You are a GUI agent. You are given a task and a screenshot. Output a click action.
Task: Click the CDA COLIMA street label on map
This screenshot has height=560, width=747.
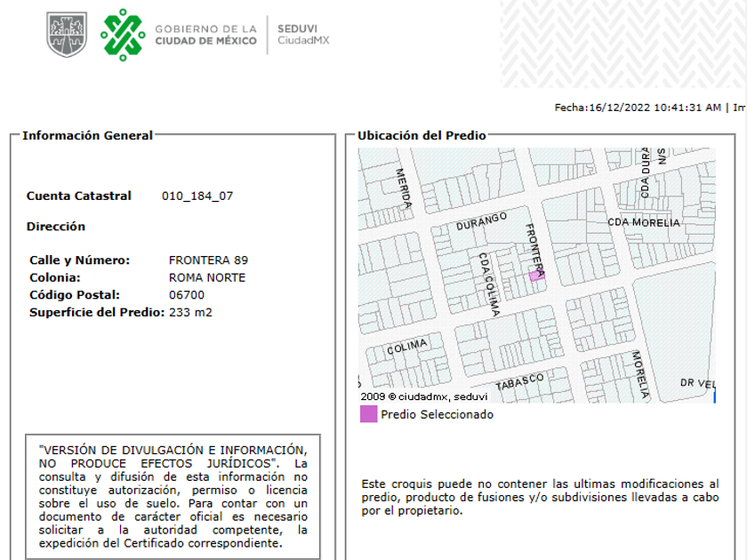click(x=489, y=284)
